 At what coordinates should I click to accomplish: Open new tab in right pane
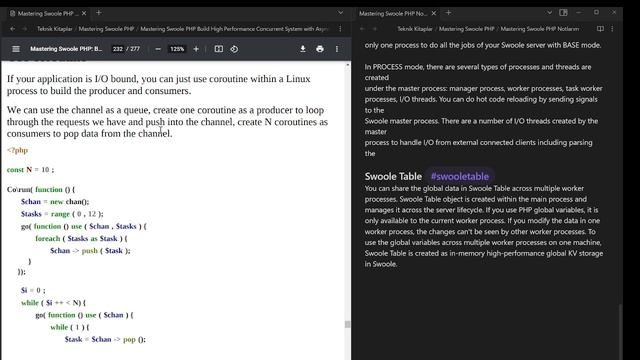tap(448, 13)
